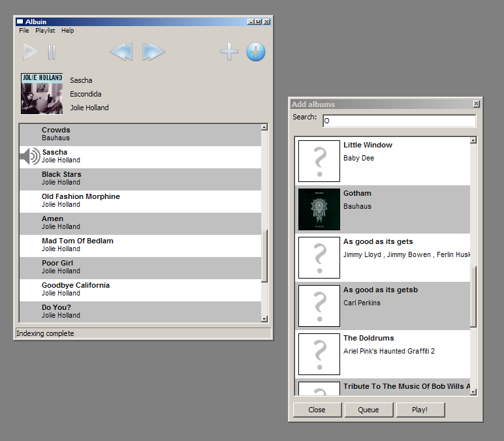Click the plain plus add icon
504x441 pixels.
click(229, 52)
